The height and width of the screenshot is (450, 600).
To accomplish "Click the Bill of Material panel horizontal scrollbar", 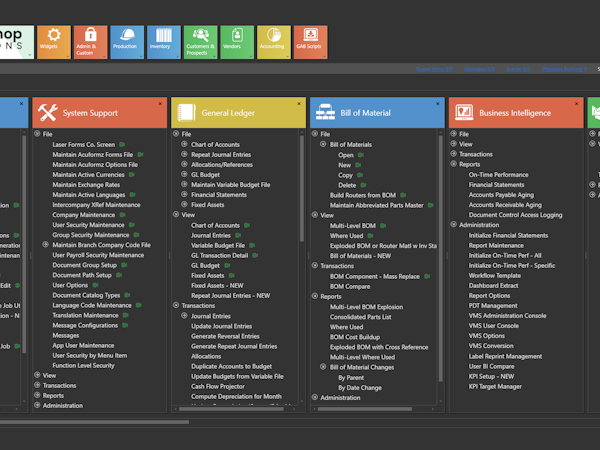I will 365,409.
